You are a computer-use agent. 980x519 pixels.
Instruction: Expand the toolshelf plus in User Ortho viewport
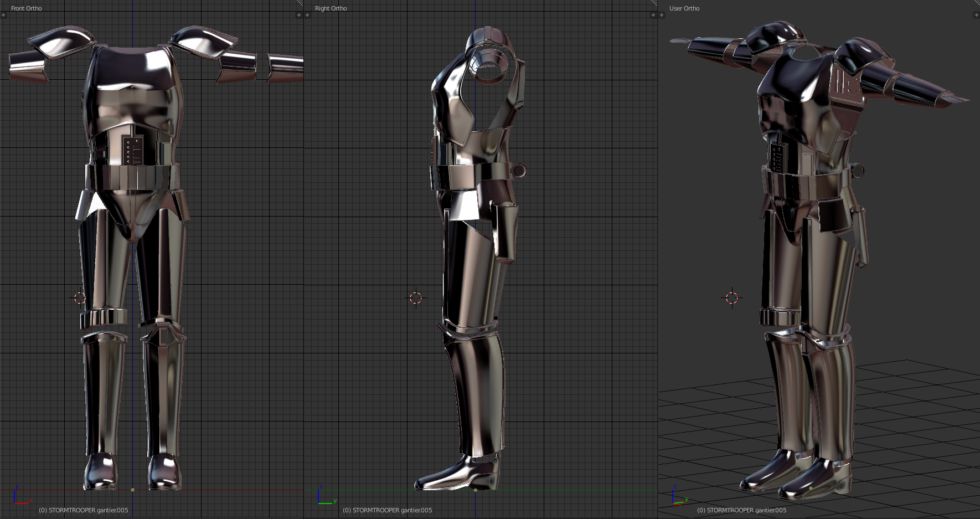pos(662,15)
